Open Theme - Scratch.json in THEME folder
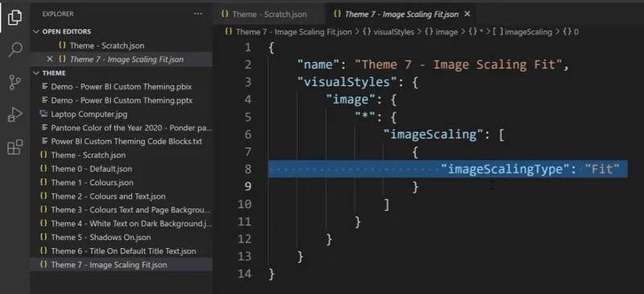 point(122,155)
